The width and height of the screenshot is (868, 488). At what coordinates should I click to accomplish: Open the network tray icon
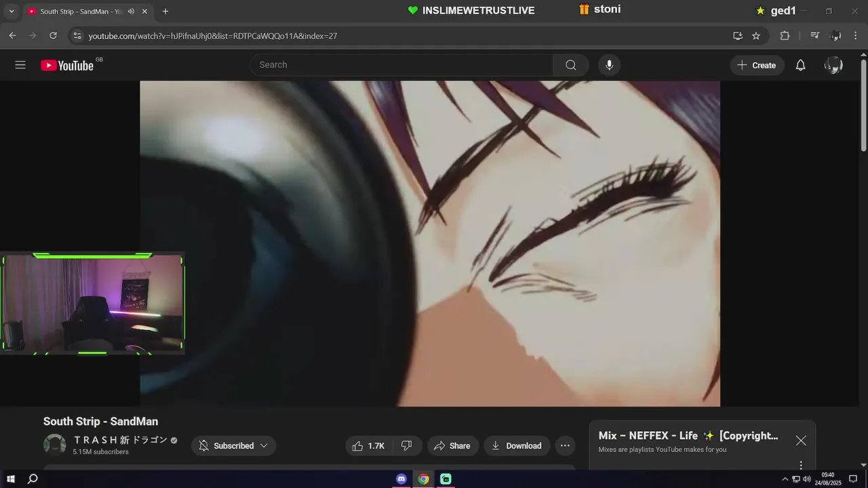click(x=796, y=479)
